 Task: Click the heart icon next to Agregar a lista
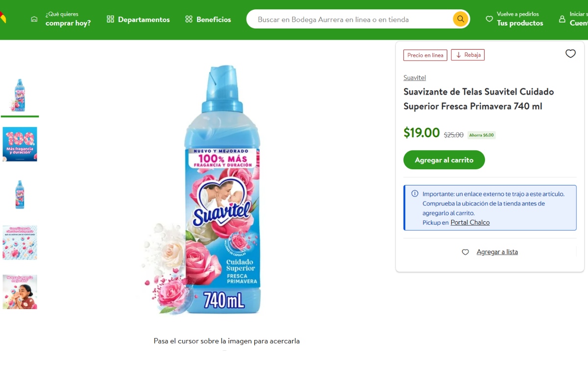click(465, 252)
